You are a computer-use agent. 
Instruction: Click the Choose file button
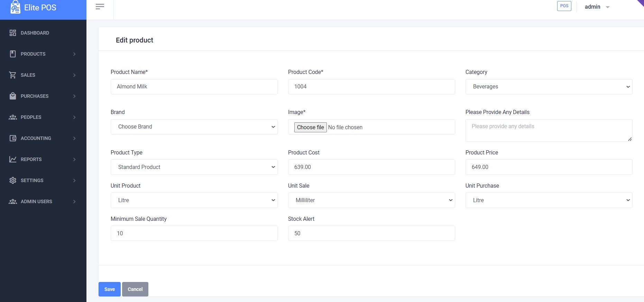pos(311,127)
